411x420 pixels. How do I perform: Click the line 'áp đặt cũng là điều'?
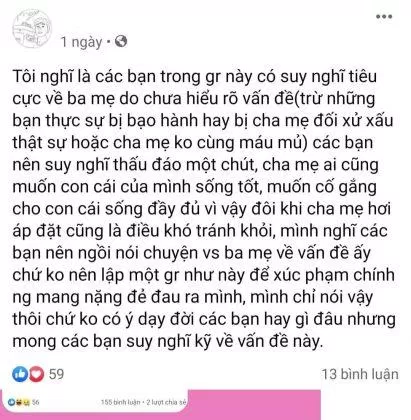pos(200,231)
